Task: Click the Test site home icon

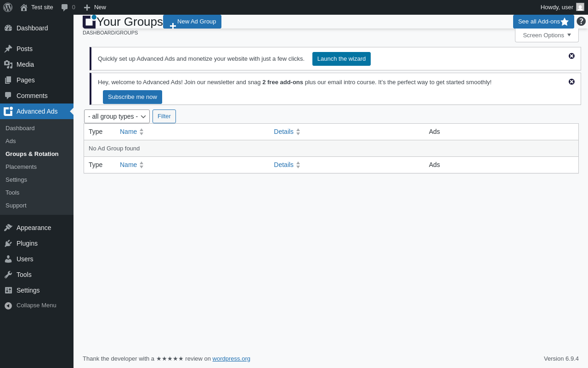Action: 24,7
